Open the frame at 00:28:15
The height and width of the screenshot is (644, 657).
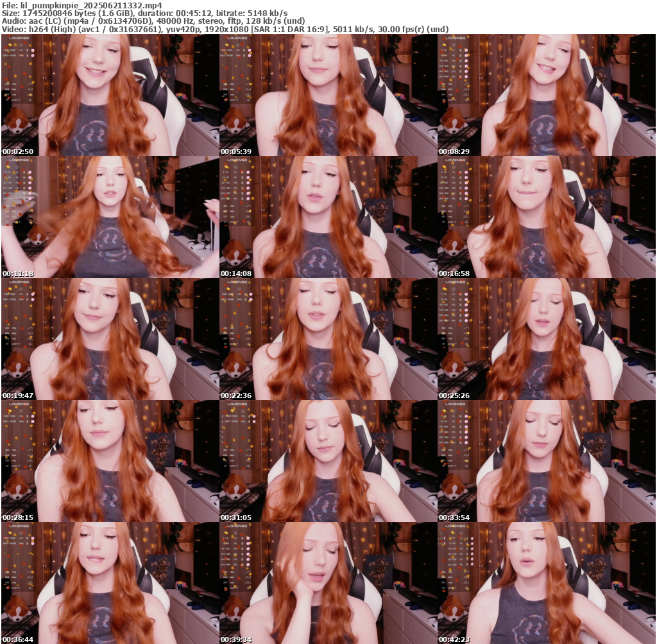point(110,461)
